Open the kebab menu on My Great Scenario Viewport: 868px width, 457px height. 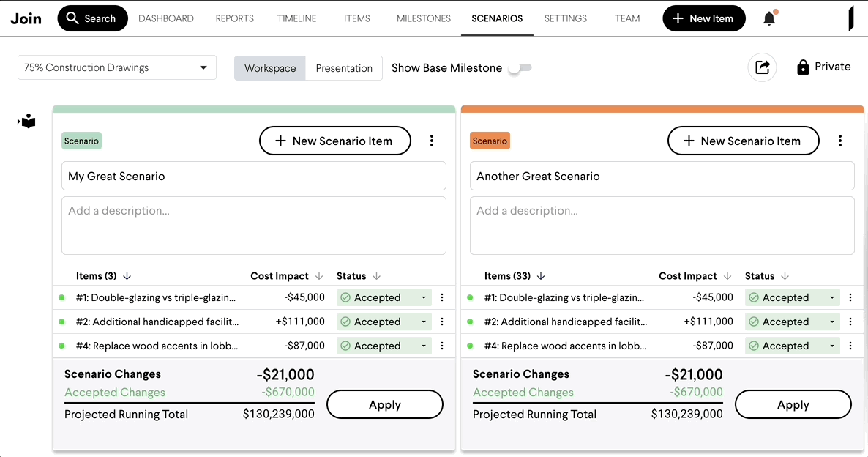(x=432, y=140)
